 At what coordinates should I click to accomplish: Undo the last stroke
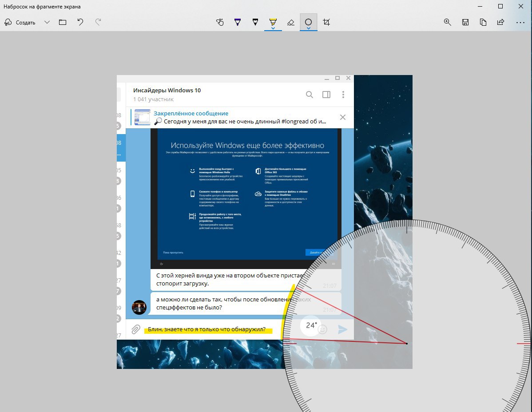80,22
